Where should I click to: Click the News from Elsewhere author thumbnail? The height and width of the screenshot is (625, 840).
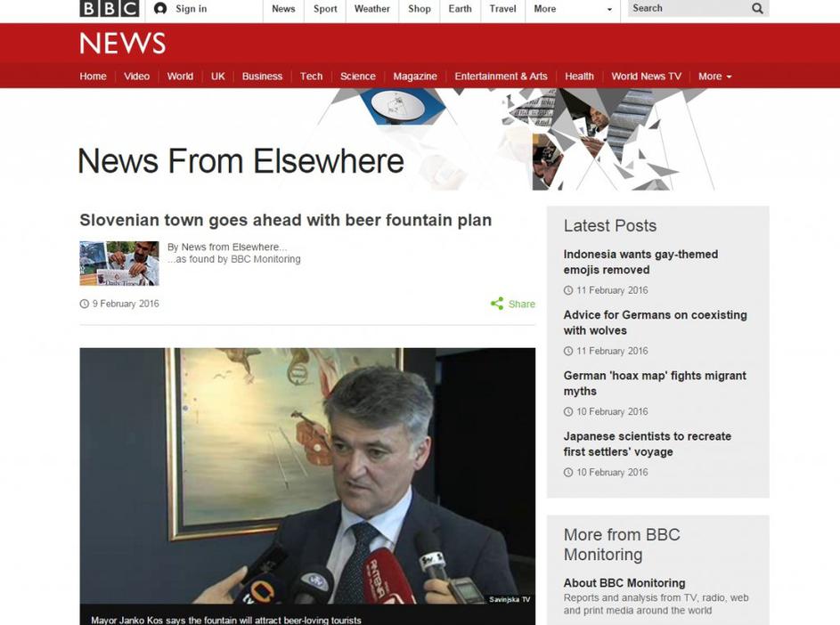pos(119,264)
